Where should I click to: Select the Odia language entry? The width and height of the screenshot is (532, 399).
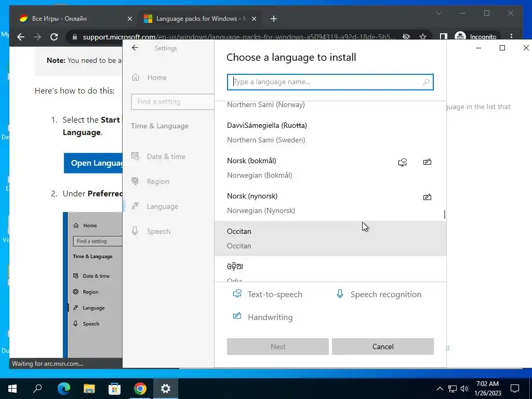[x=330, y=269]
